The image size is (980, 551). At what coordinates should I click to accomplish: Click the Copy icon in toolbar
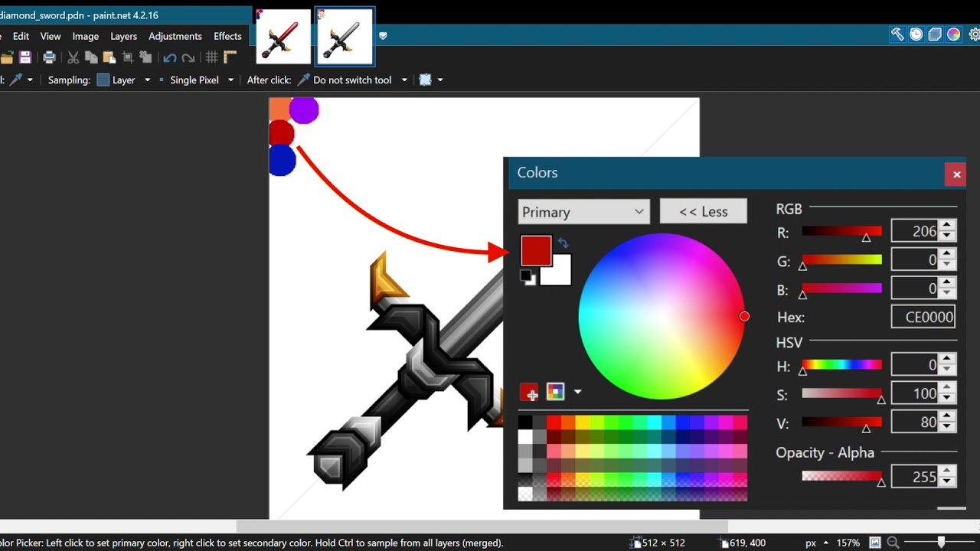click(x=91, y=57)
